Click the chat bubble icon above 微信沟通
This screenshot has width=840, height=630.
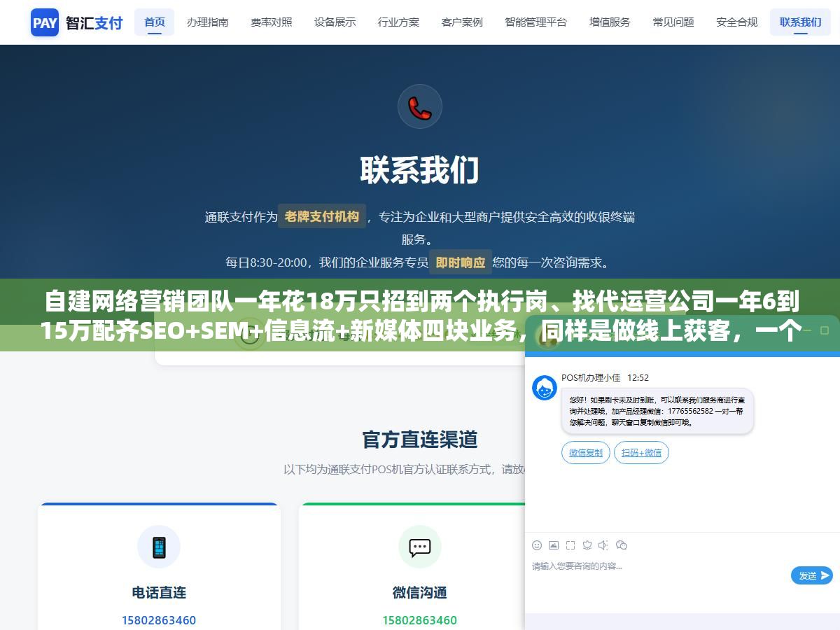pyautogui.click(x=420, y=547)
